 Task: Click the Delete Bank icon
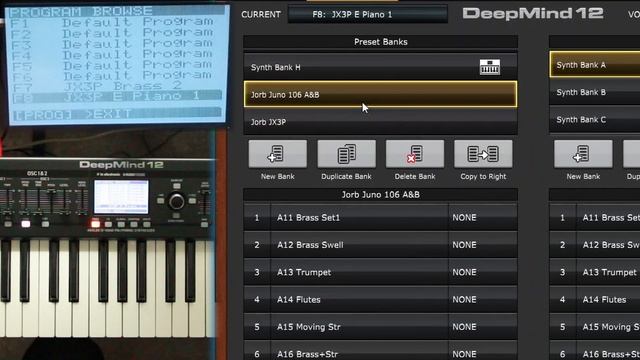(415, 154)
